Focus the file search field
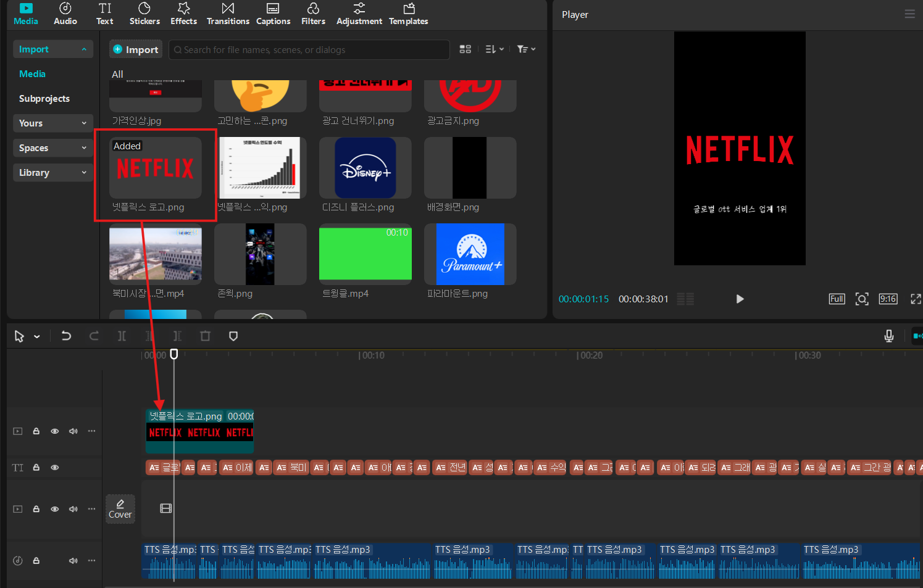Screen dimensions: 923x588 tap(309, 49)
